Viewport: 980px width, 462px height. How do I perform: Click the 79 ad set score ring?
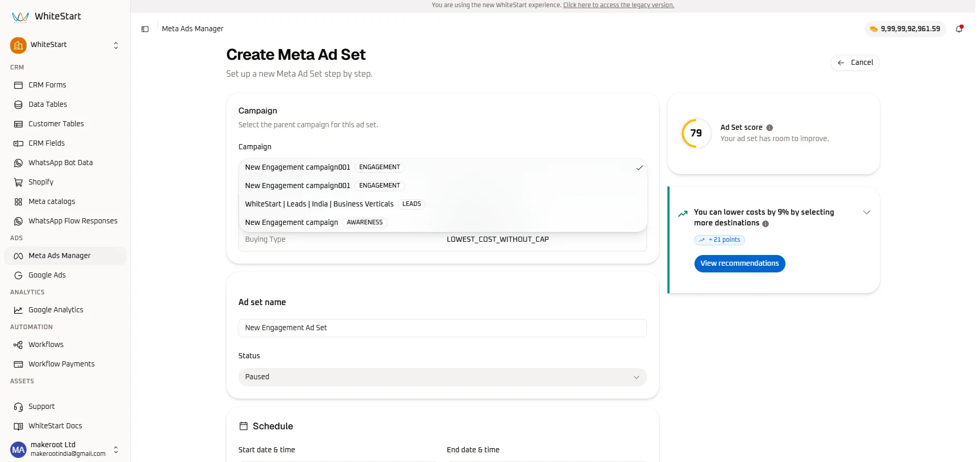[x=696, y=133]
